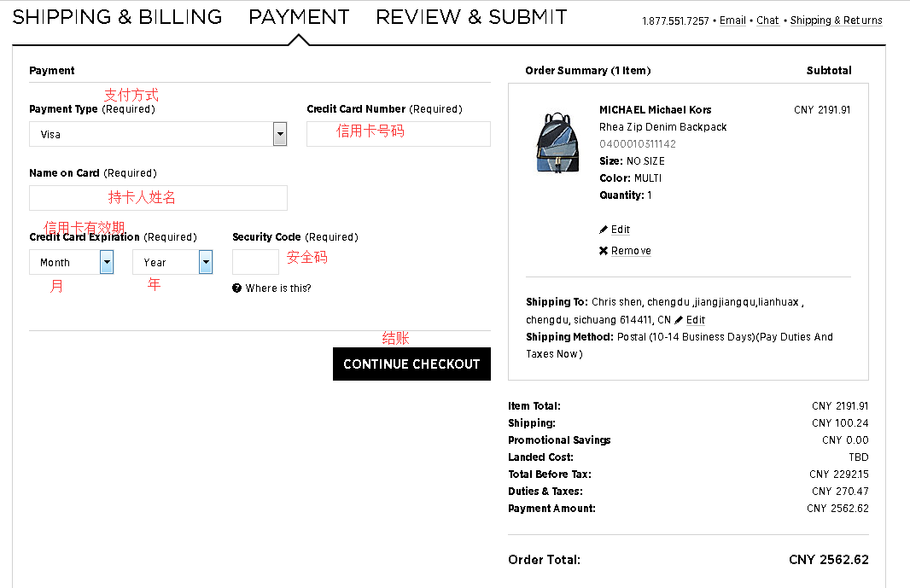Viewport: 910px width, 588px height.
Task: Click the Rhea Zip Denim Backpack name
Action: (662, 127)
